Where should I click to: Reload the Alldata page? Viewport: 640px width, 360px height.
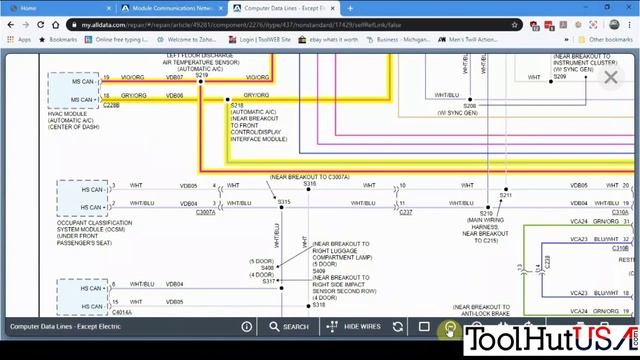[40, 25]
